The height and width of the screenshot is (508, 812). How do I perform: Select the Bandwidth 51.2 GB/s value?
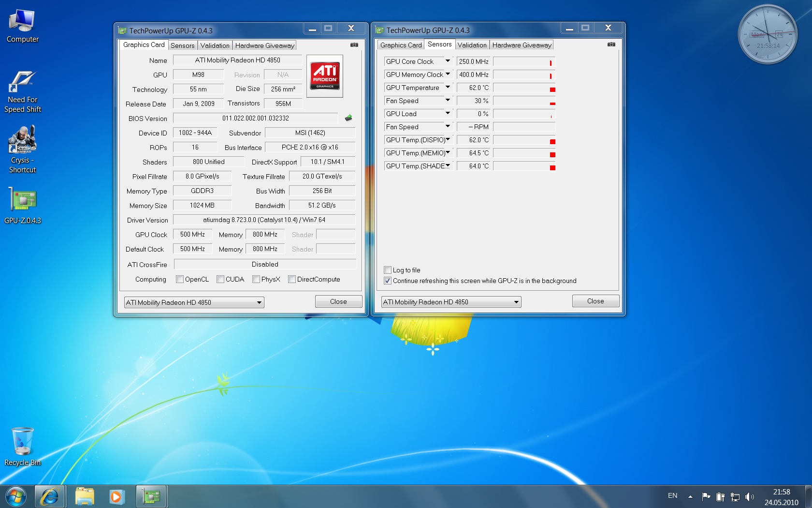(322, 205)
